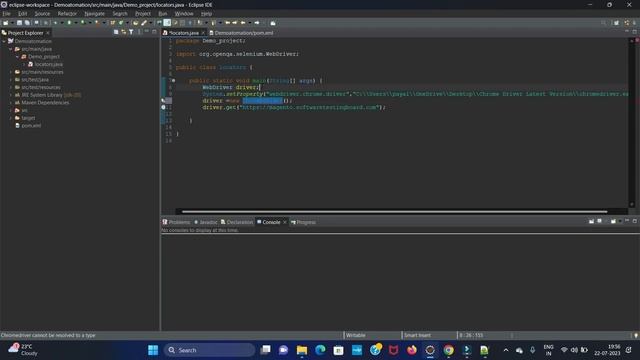Click the pencil Search toolbar icon
640x360 pixels.
coord(144,23)
